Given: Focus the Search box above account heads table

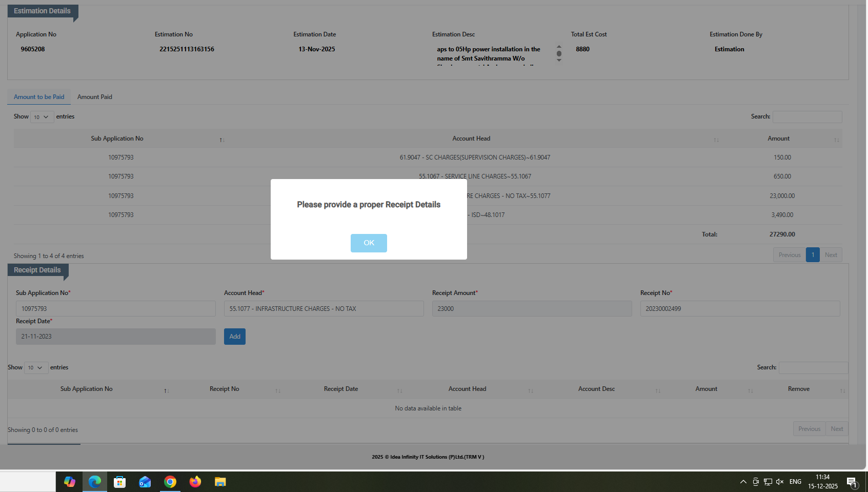Looking at the screenshot, I should click(x=807, y=117).
